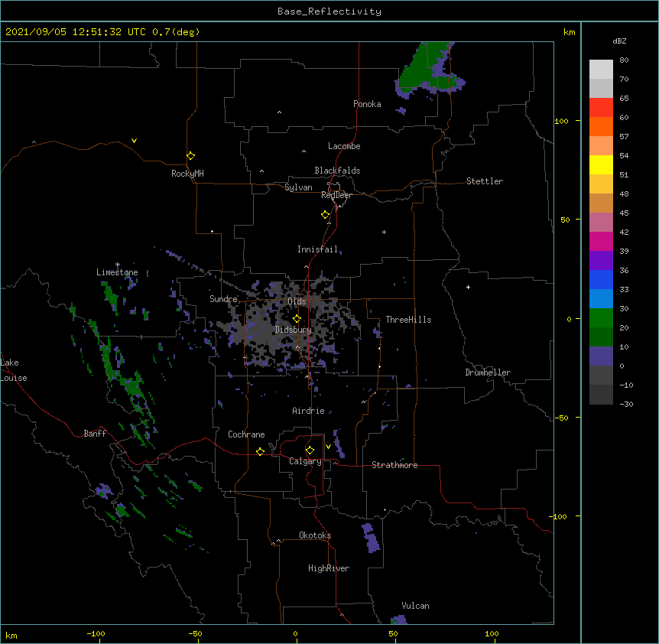This screenshot has width=659, height=644.
Task: Click the Lake Louise label
Action: pyautogui.click(x=14, y=370)
